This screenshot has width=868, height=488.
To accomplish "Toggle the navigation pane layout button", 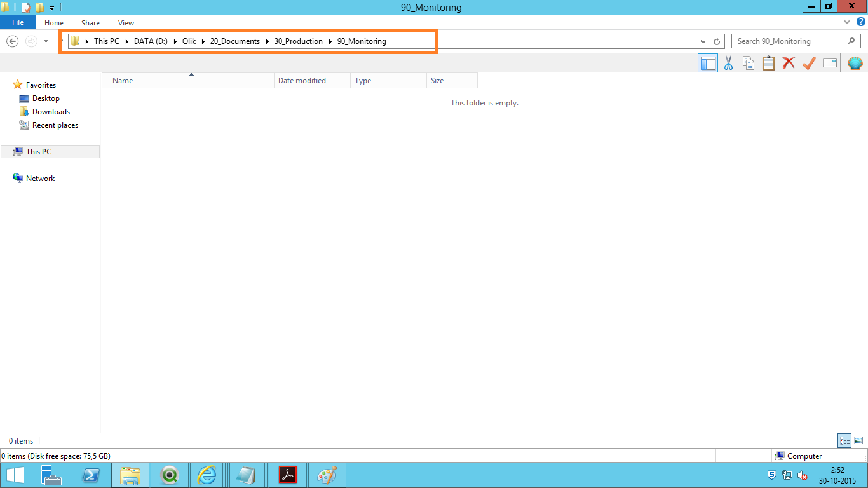I will click(x=708, y=63).
